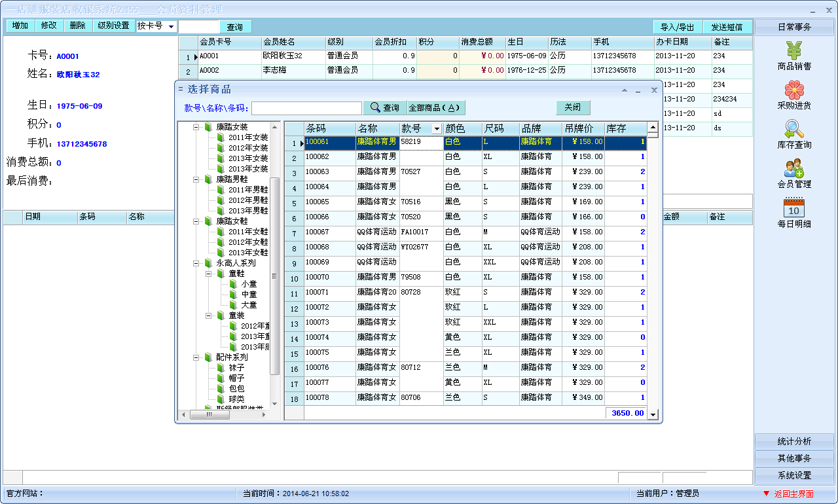This screenshot has width=838, height=504.
Task: Switch to 统计分析 panel tab
Action: 794,441
